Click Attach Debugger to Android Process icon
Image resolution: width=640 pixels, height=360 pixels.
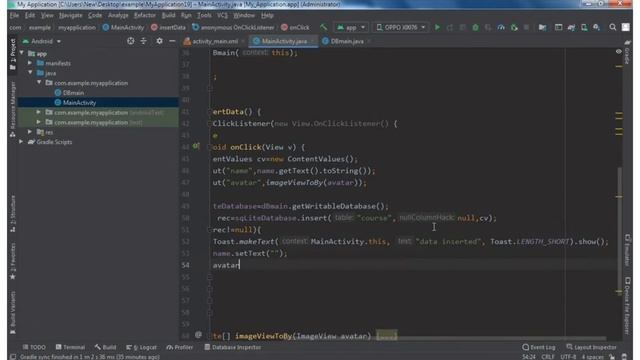514,27
